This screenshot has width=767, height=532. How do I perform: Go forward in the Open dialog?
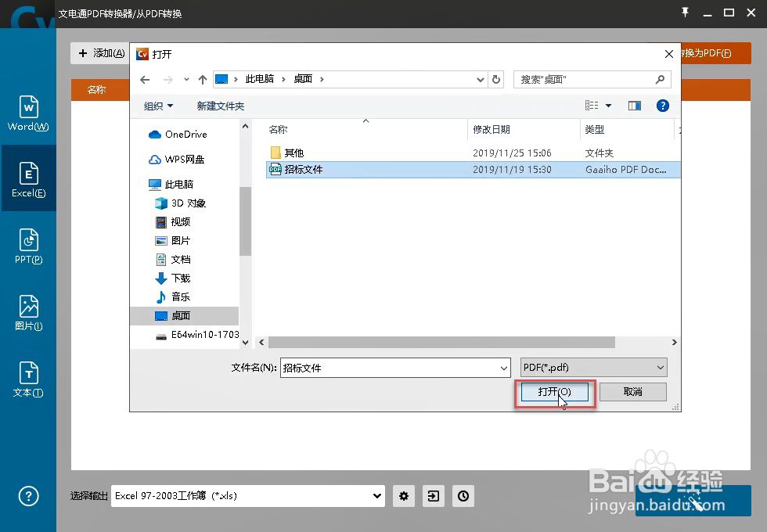pos(167,79)
